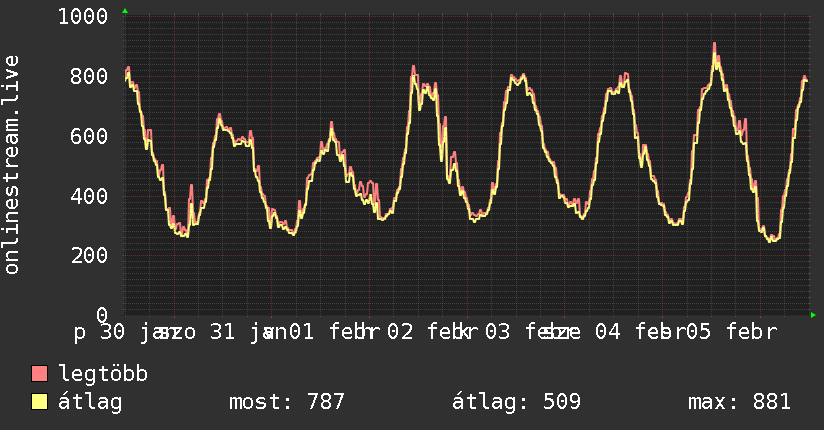The width and height of the screenshot is (824, 430).
Task: Click the yellow átlag legend swatch
Action: [39, 401]
